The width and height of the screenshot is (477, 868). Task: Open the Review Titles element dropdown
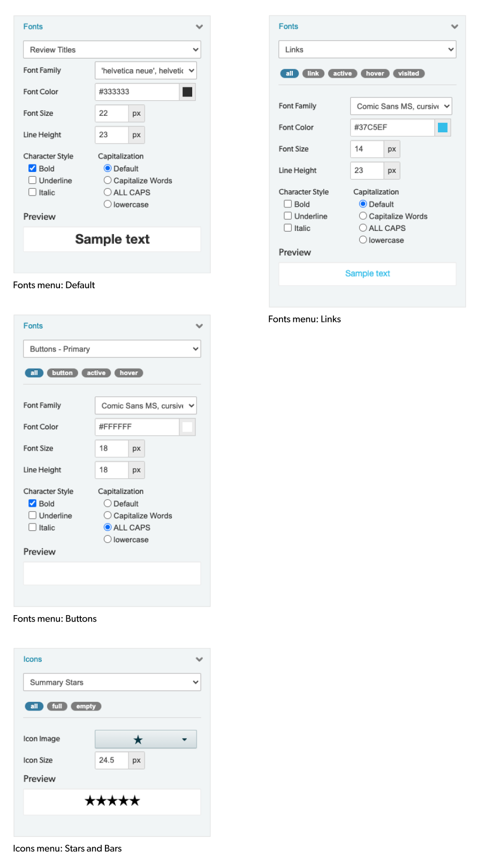(112, 50)
